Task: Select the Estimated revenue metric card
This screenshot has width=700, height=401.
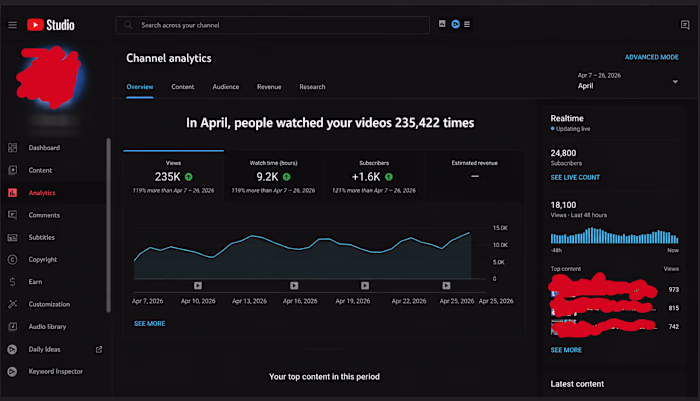Action: 475,176
